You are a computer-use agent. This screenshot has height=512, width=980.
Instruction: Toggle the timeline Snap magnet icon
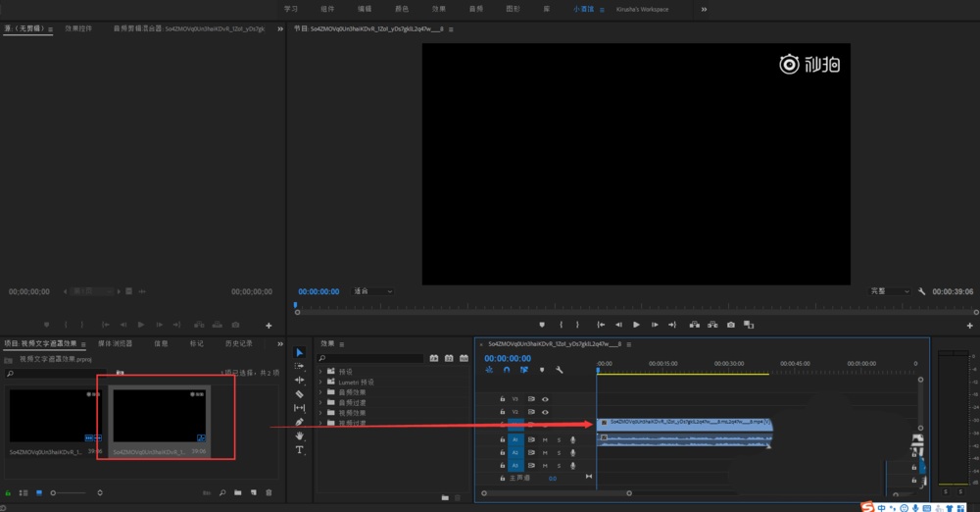point(507,370)
